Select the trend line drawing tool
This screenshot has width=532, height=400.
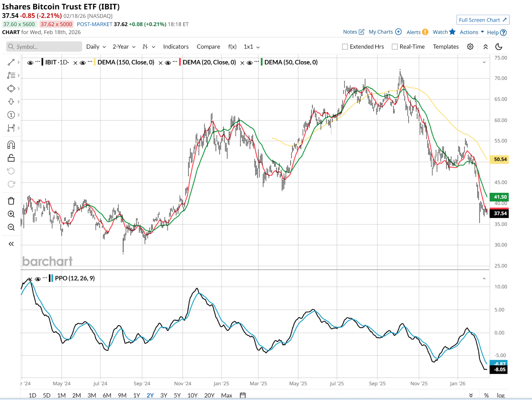[x=11, y=62]
